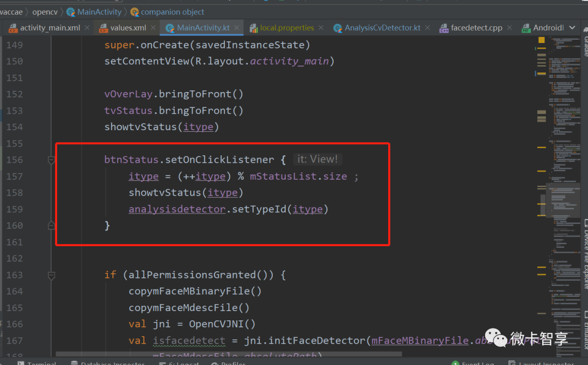Close the MainActivity.kt tab
Viewport: 588px width, 365px height.
pyautogui.click(x=237, y=28)
